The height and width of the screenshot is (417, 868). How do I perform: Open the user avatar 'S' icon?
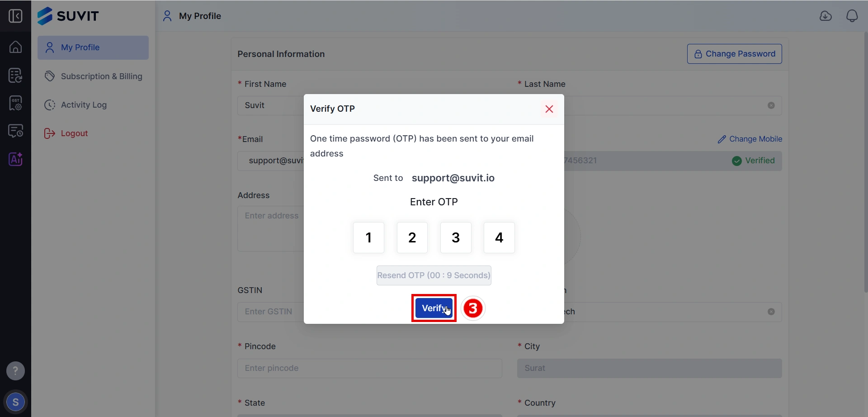[15, 402]
